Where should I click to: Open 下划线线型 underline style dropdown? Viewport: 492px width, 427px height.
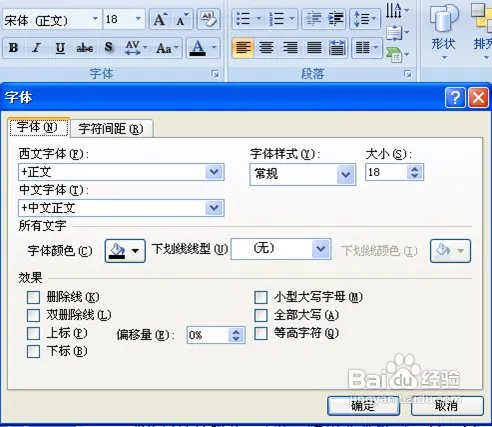(x=321, y=248)
